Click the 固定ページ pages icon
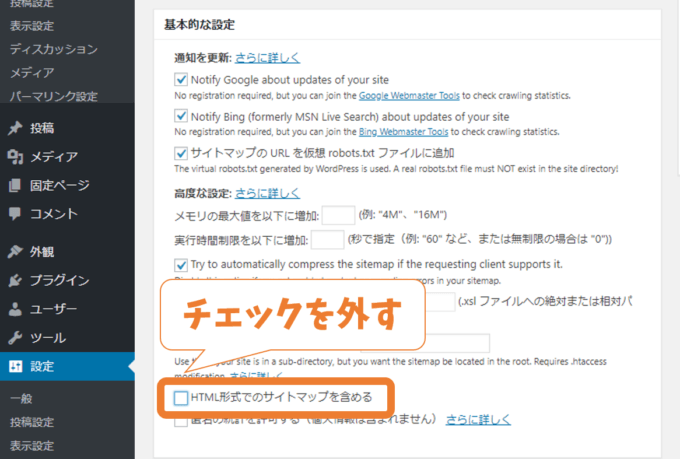 (x=15, y=185)
